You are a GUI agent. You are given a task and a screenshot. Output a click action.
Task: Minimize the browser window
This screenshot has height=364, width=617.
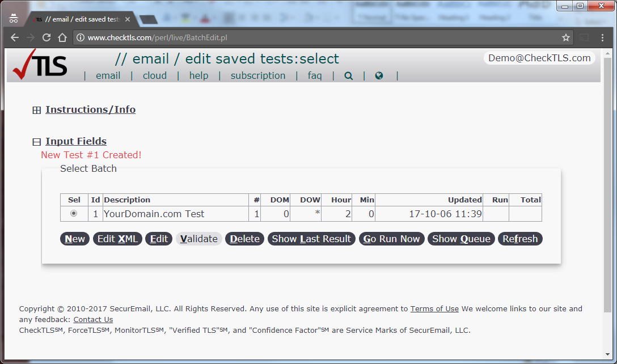coord(565,6)
